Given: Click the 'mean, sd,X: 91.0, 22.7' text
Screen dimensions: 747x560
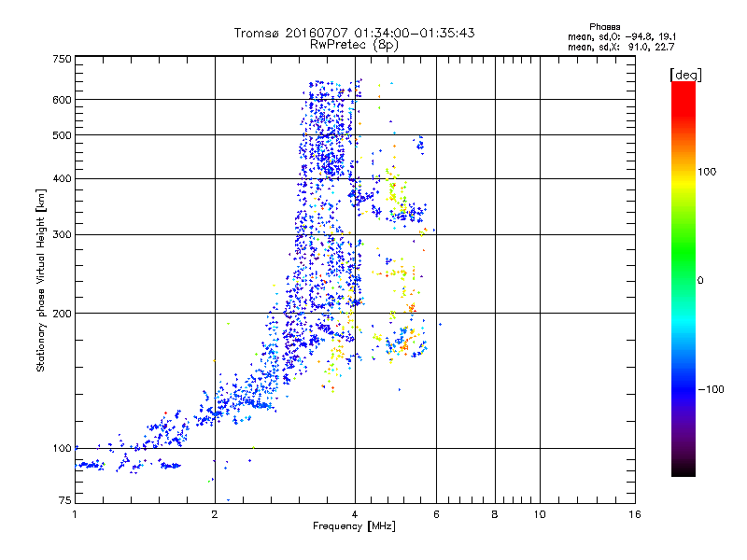Looking at the screenshot, I should pyautogui.click(x=621, y=47).
